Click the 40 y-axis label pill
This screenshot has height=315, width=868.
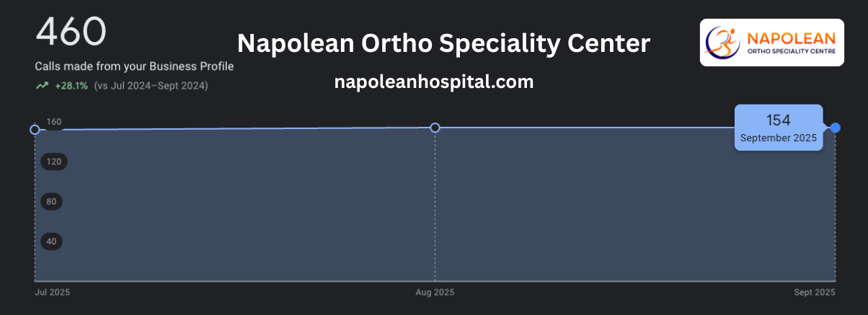pos(51,241)
